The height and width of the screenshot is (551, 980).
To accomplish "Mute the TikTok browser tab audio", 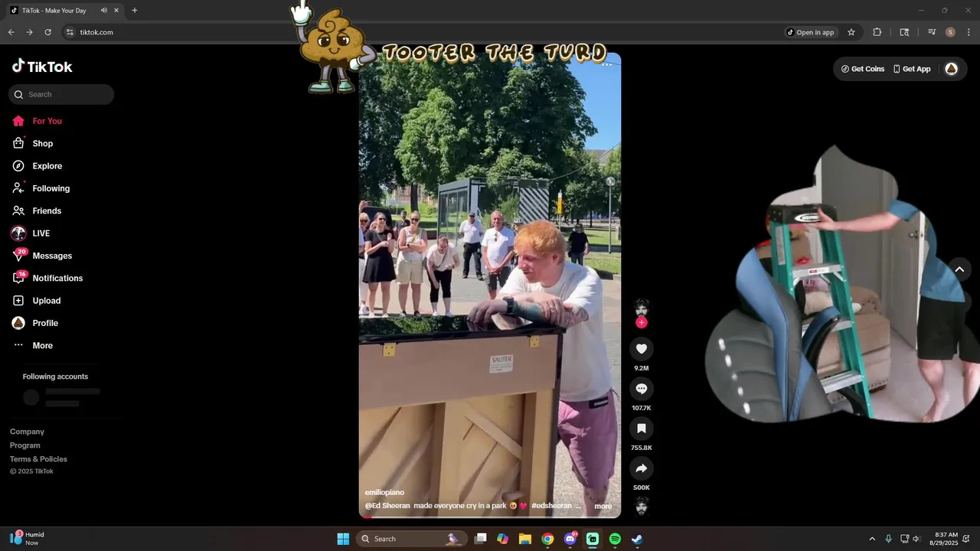I will coord(103,11).
